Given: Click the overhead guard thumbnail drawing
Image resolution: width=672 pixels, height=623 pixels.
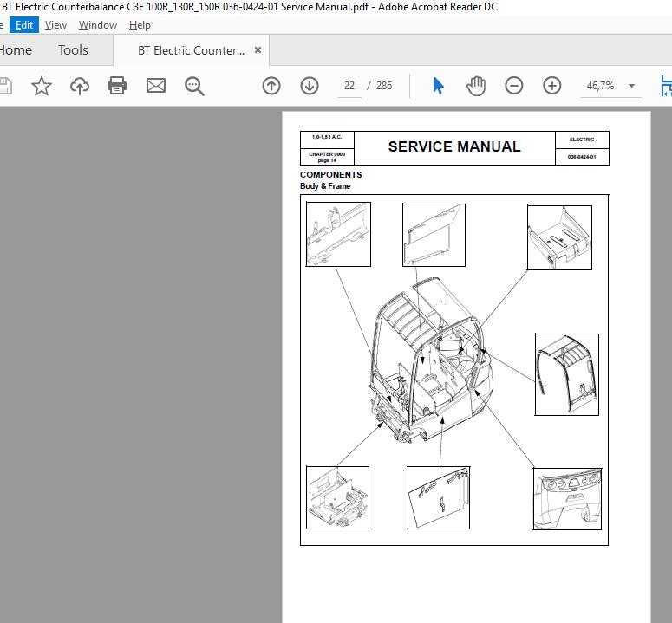Looking at the screenshot, I should (x=566, y=374).
